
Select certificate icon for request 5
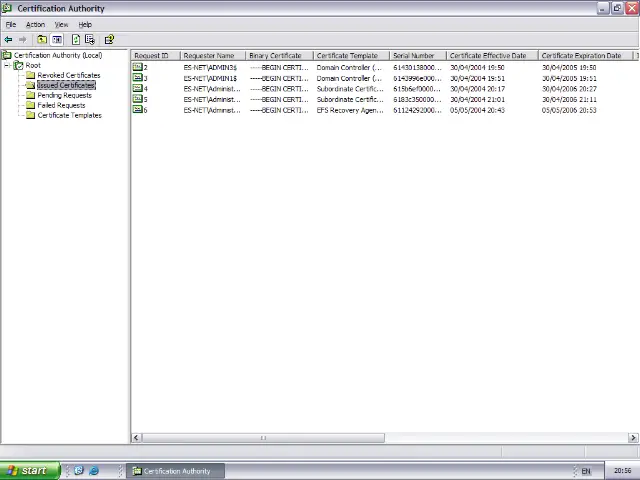click(x=138, y=99)
